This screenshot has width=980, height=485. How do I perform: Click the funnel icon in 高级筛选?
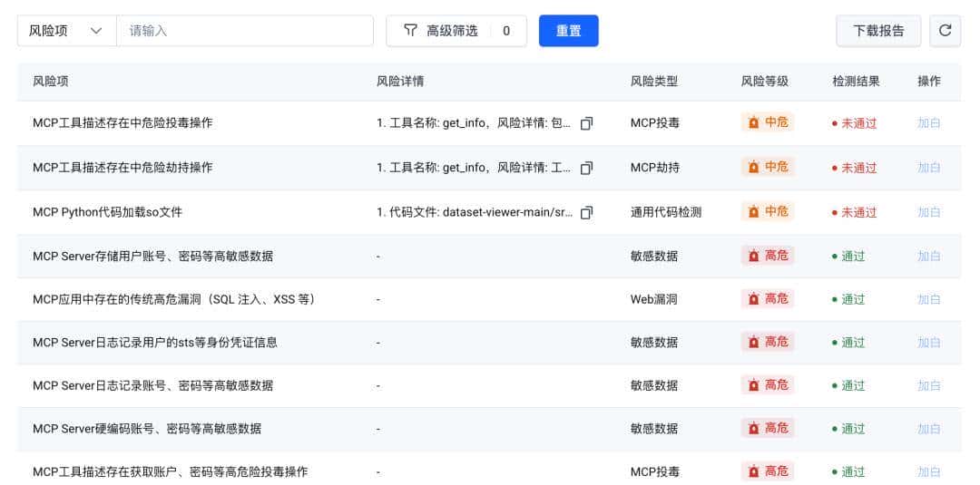pyautogui.click(x=410, y=31)
